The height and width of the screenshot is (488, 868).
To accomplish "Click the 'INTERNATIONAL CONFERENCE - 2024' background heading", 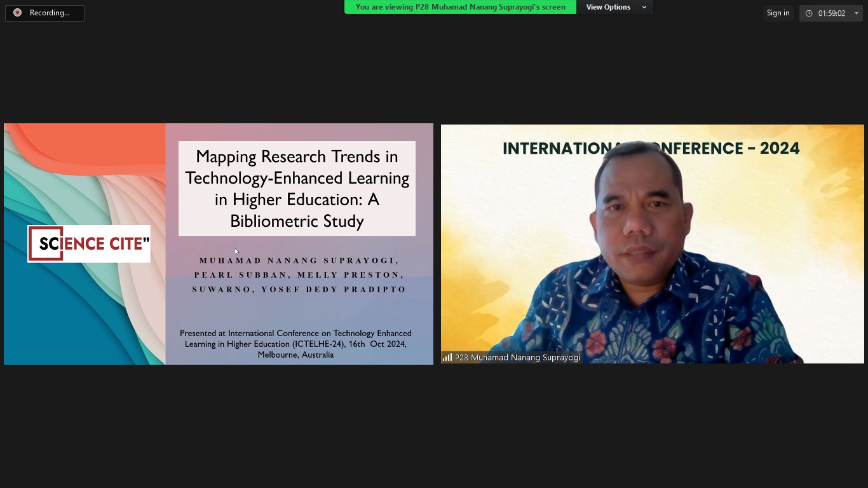I will coord(651,148).
